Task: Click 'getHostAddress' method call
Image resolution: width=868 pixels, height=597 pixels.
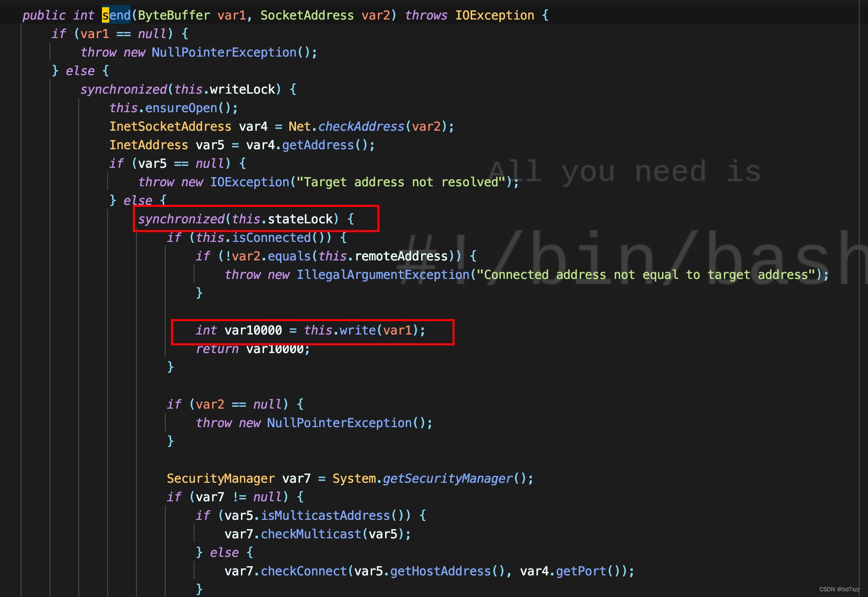Action: pyautogui.click(x=441, y=571)
